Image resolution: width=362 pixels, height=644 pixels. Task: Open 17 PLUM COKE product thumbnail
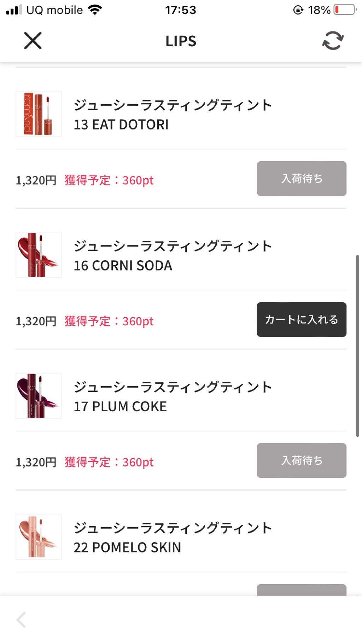pos(39,396)
